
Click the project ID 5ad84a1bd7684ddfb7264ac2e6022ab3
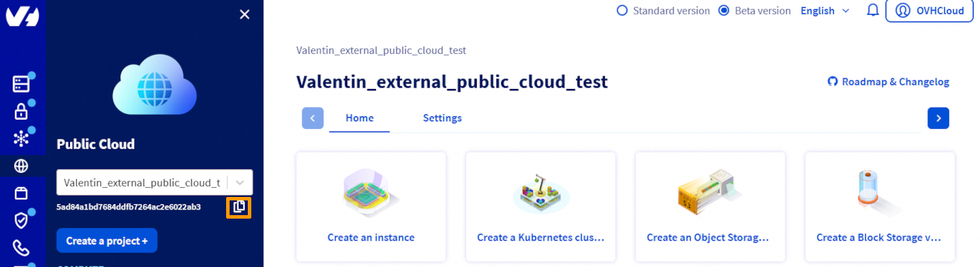click(129, 207)
